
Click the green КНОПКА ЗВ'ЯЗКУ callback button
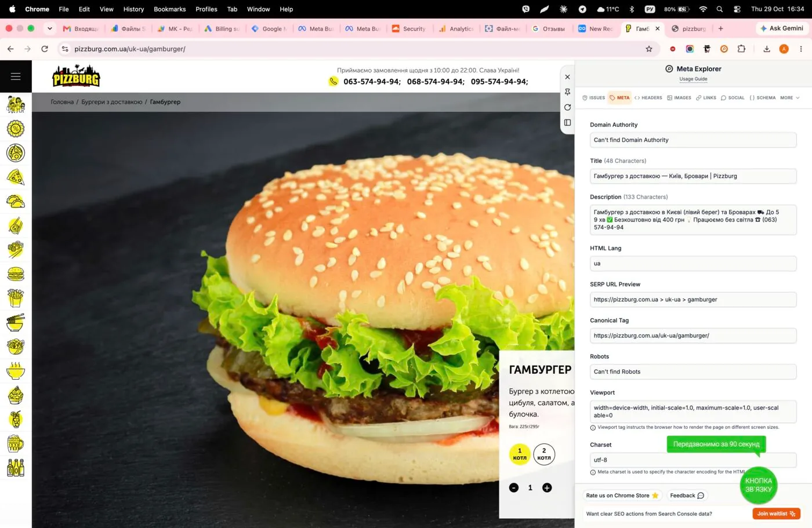click(x=758, y=485)
